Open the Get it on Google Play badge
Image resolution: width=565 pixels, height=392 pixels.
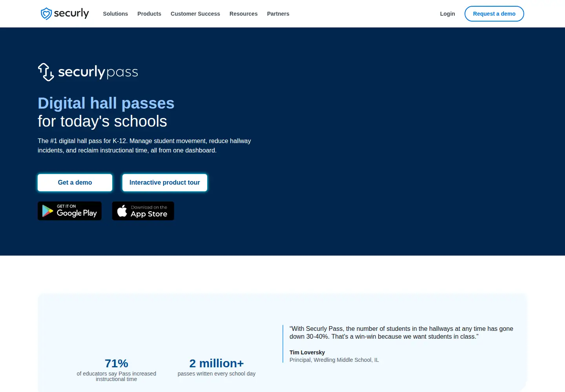pos(69,211)
